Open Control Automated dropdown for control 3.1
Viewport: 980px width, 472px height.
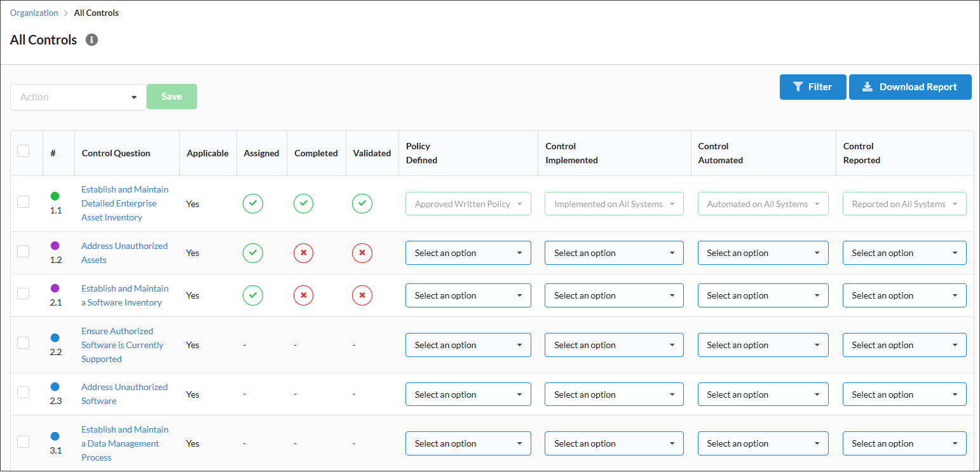pyautogui.click(x=763, y=443)
